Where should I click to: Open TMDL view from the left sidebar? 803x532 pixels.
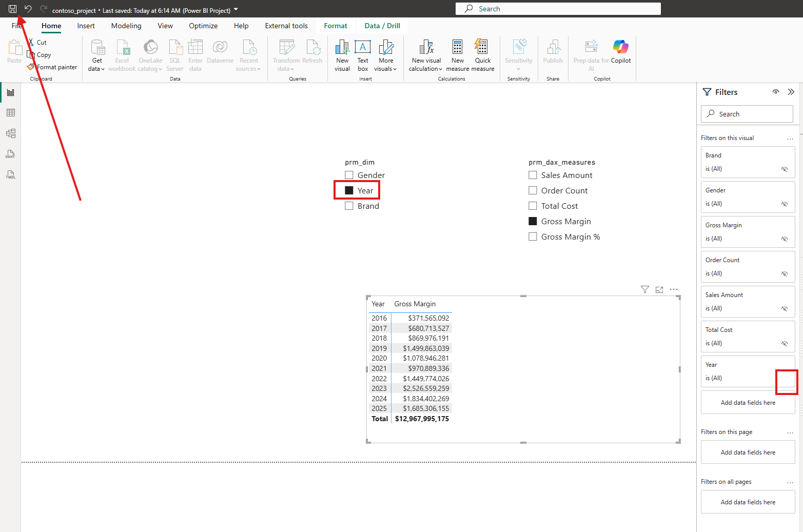[x=11, y=174]
